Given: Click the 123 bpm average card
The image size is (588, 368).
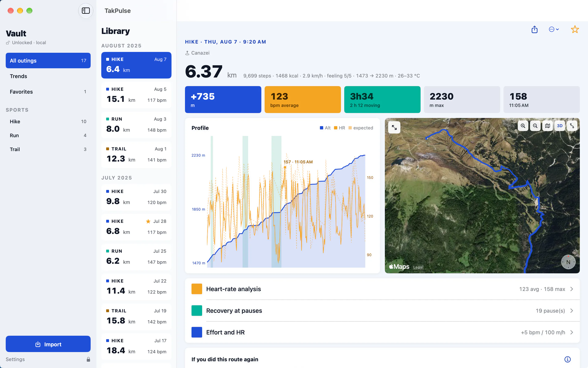Looking at the screenshot, I should tap(303, 100).
